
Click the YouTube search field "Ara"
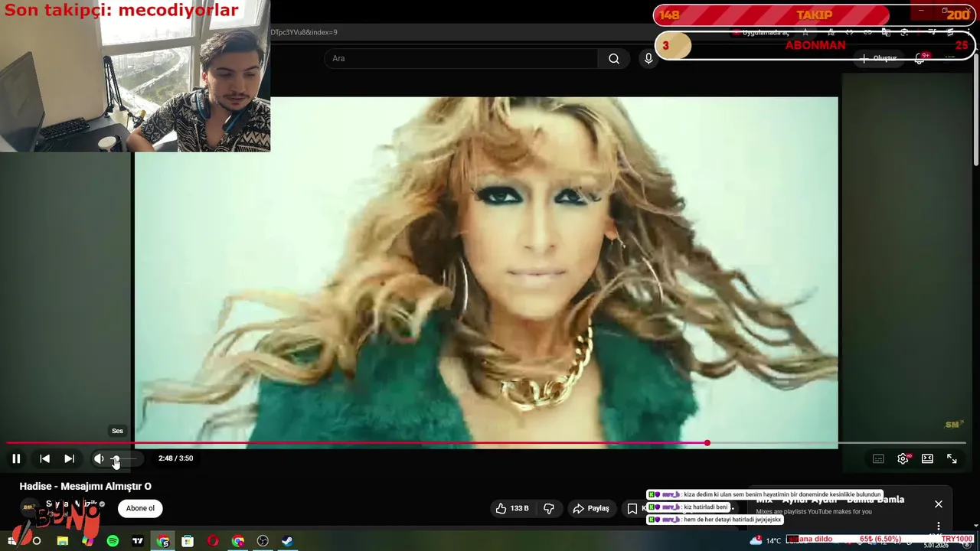click(461, 58)
